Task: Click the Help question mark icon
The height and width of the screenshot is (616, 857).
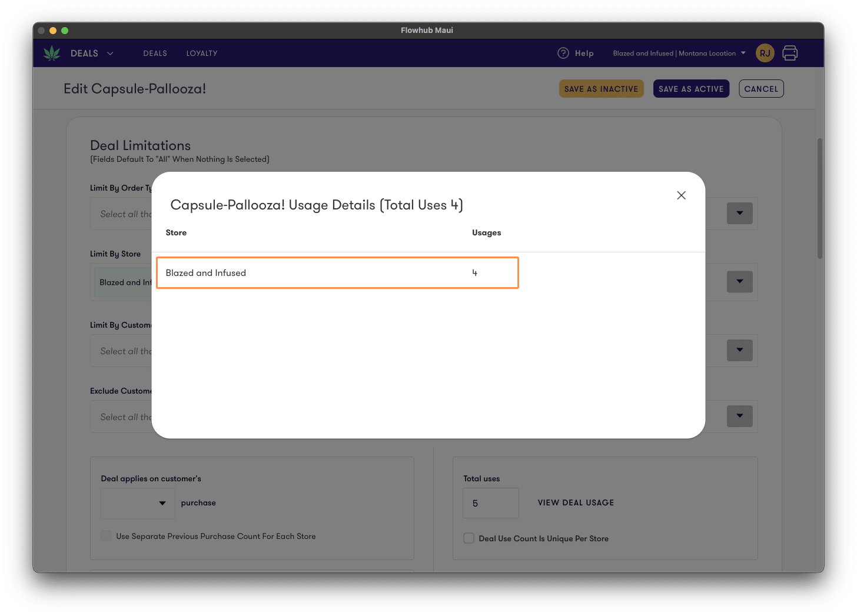Action: 563,53
